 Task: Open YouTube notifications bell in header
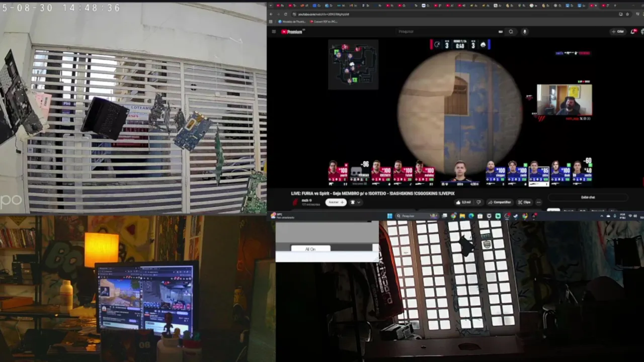click(x=633, y=32)
